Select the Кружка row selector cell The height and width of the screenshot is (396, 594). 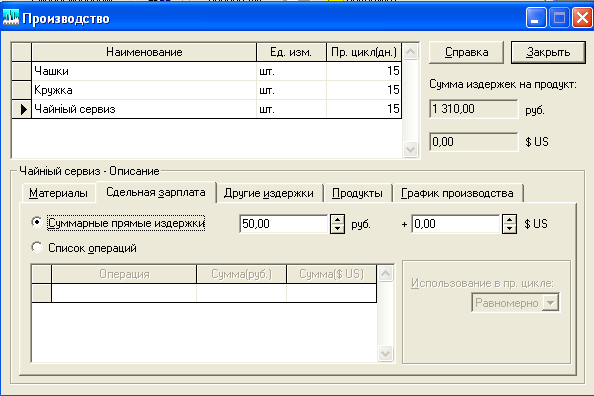(x=22, y=90)
